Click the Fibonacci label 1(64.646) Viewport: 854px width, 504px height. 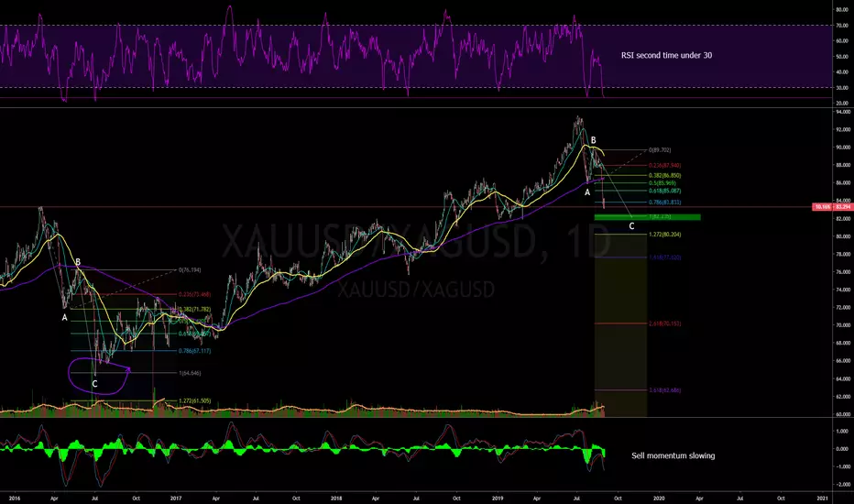coord(190,373)
